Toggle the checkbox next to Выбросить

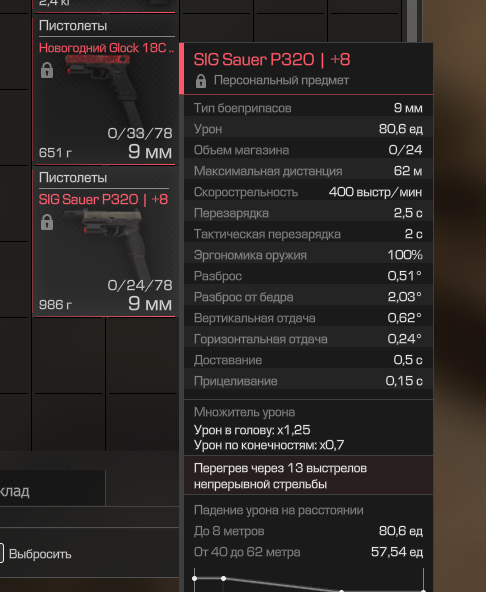click(2, 553)
